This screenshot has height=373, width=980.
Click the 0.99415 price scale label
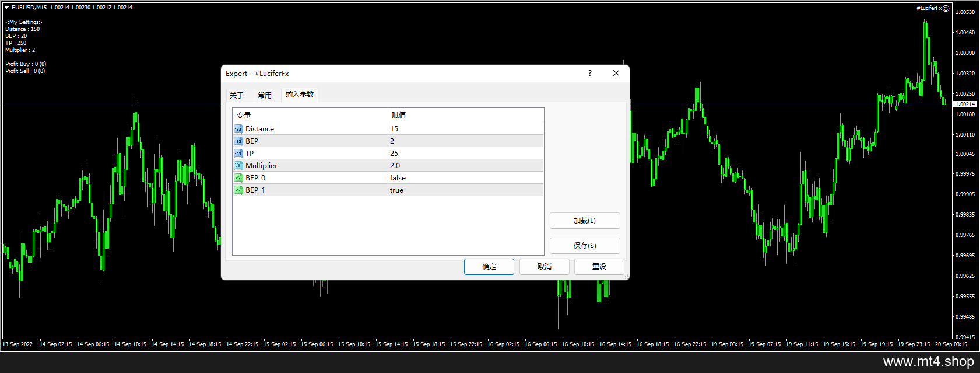coord(965,337)
